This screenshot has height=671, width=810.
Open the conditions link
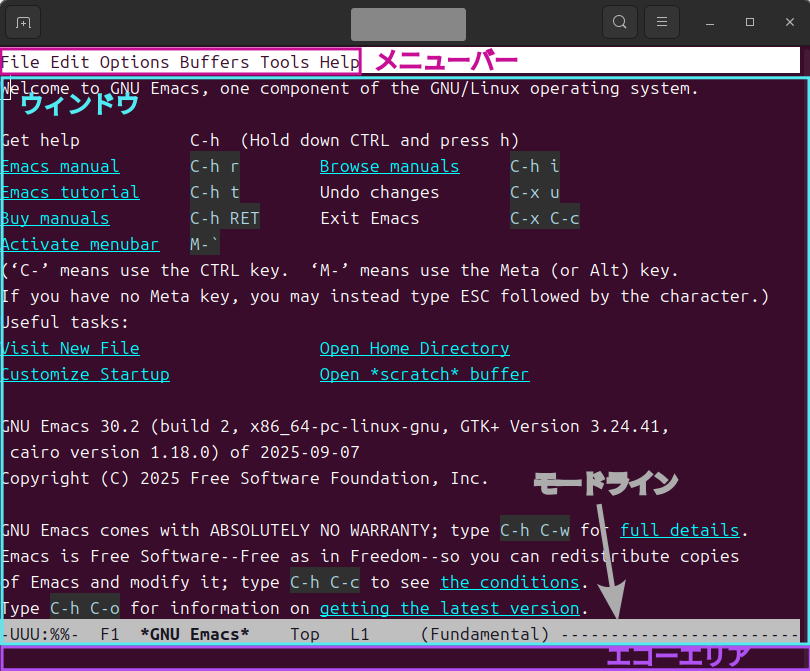510,582
